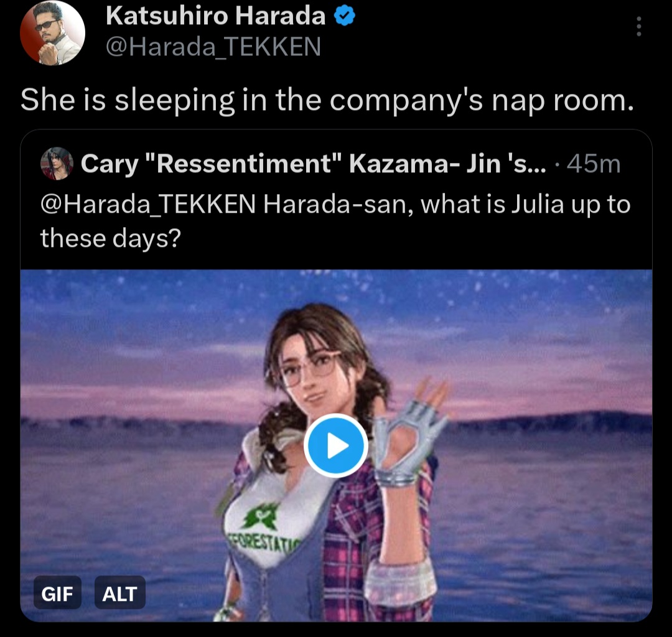
Task: Click the blue verified badge
Action: pyautogui.click(x=344, y=16)
